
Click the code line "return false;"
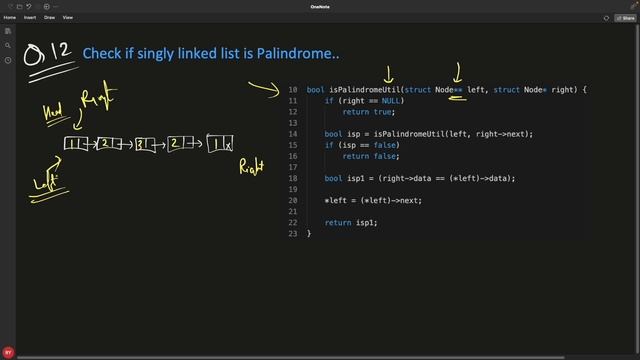(371, 156)
